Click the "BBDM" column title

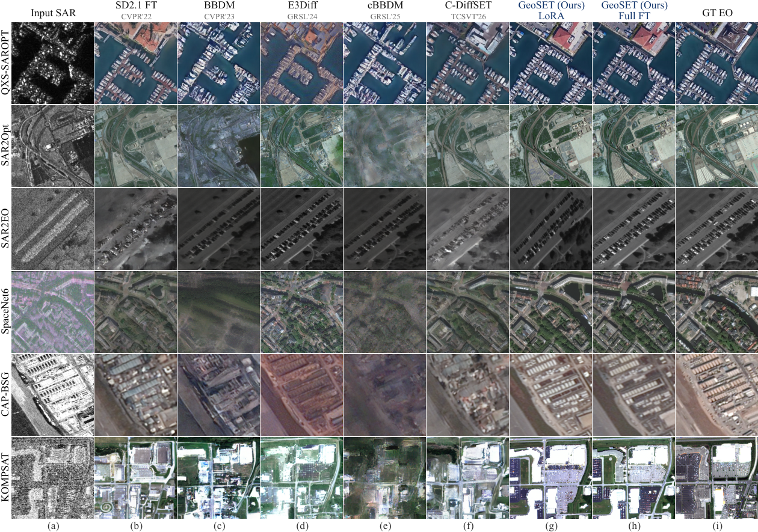pyautogui.click(x=218, y=6)
